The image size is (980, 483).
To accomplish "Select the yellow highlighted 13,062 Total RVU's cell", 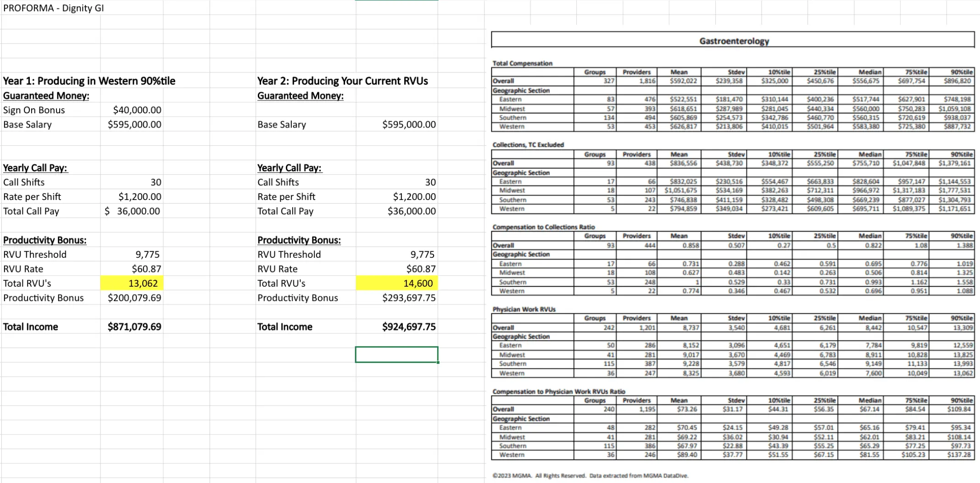I will click(x=132, y=283).
